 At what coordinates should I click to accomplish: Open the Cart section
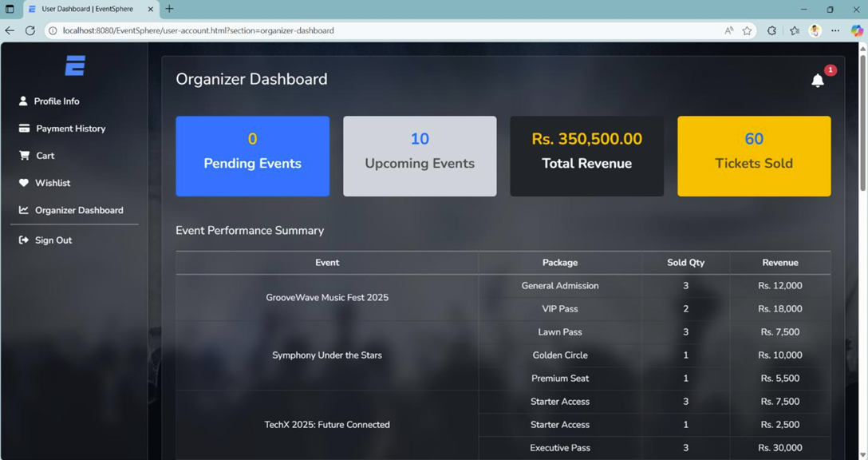(45, 156)
